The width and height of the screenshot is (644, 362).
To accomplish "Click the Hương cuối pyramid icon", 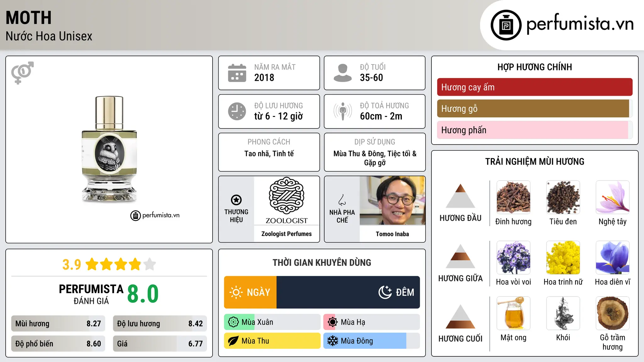I will pyautogui.click(x=460, y=316).
